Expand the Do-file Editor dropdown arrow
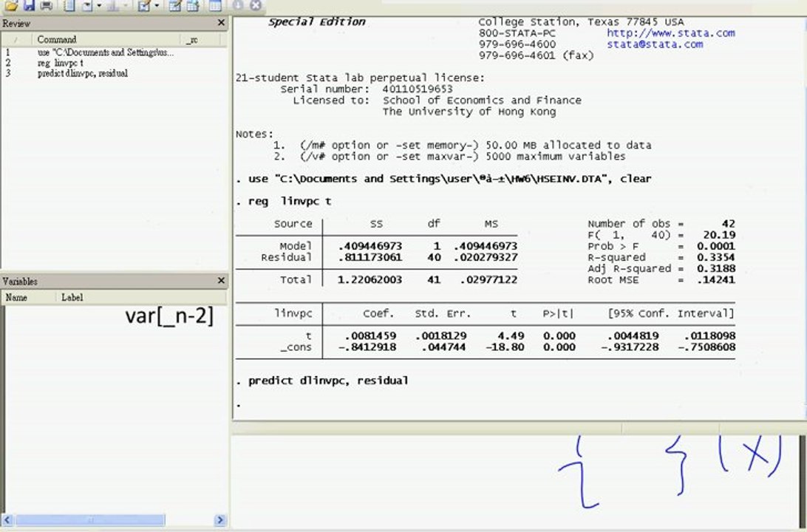 click(x=157, y=6)
